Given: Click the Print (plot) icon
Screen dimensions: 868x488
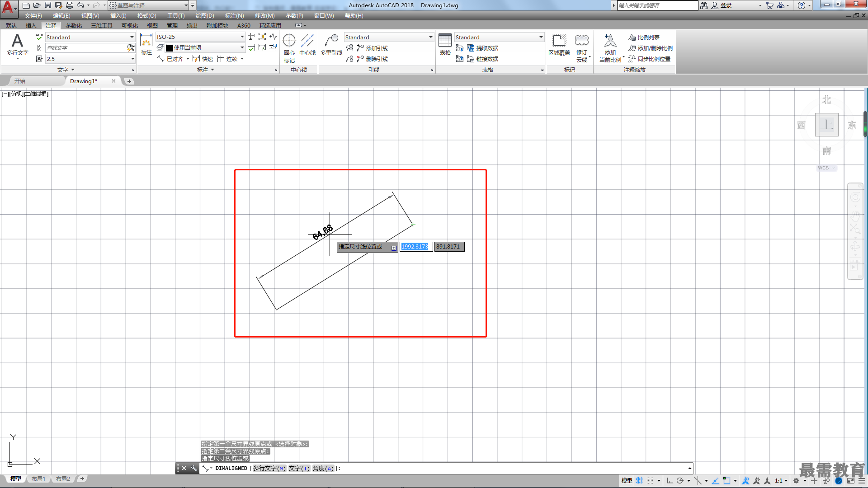Looking at the screenshot, I should pyautogui.click(x=70, y=5).
